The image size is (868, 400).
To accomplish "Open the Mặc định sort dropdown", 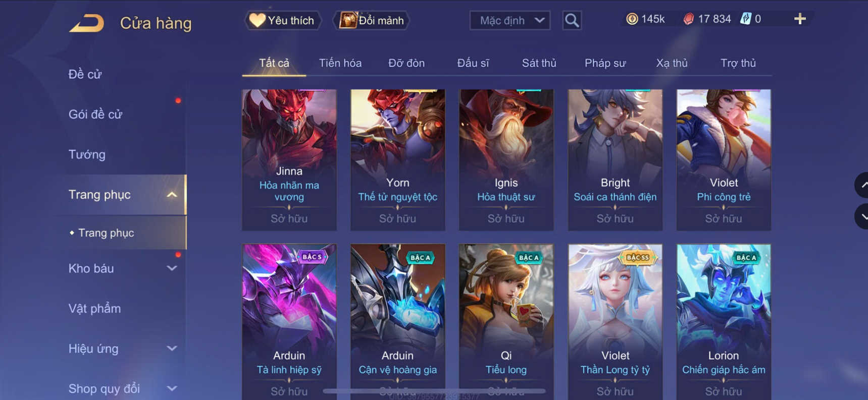I will [x=510, y=21].
